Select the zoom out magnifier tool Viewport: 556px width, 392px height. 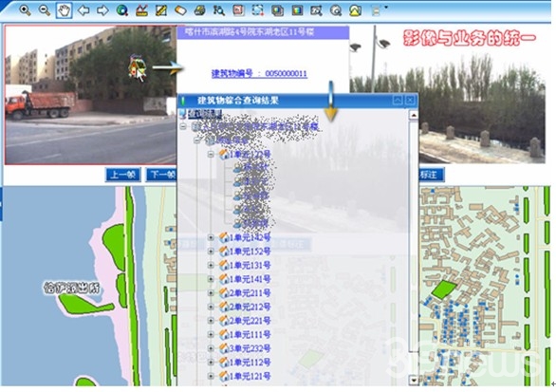click(x=45, y=10)
